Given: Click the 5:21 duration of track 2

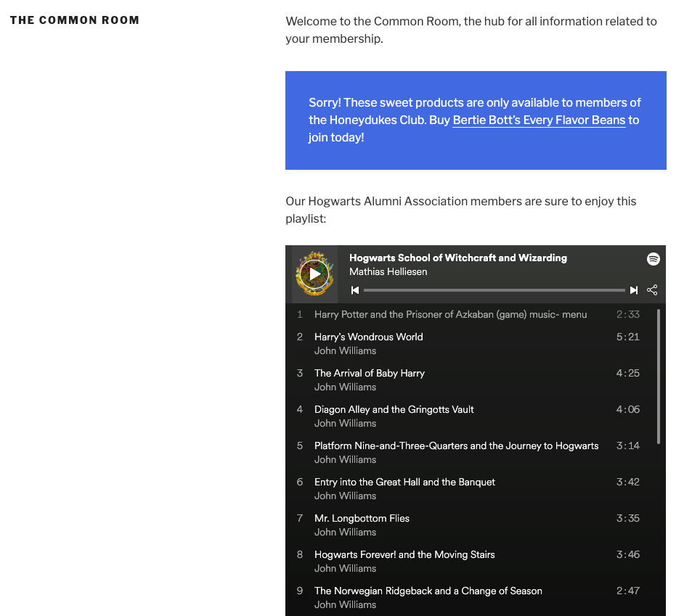Looking at the screenshot, I should coord(627,337).
